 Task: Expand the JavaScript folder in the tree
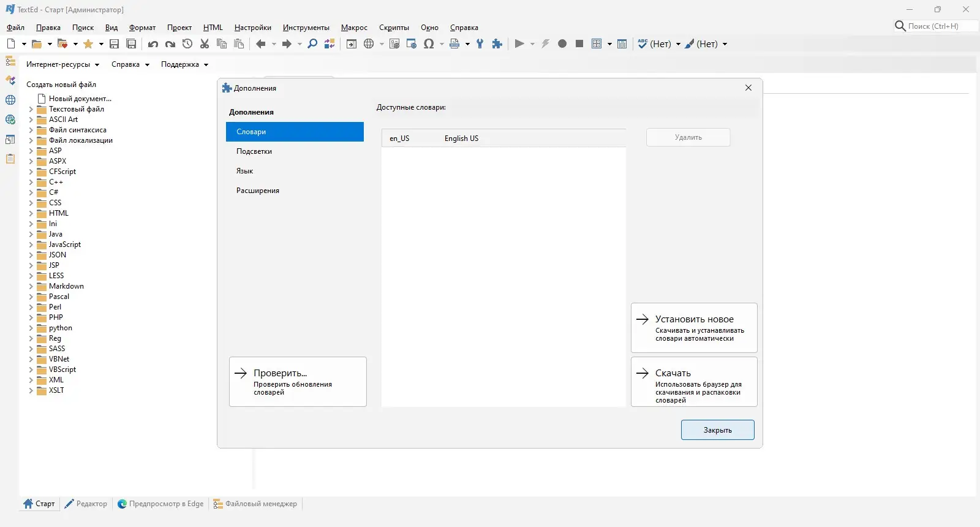point(31,245)
